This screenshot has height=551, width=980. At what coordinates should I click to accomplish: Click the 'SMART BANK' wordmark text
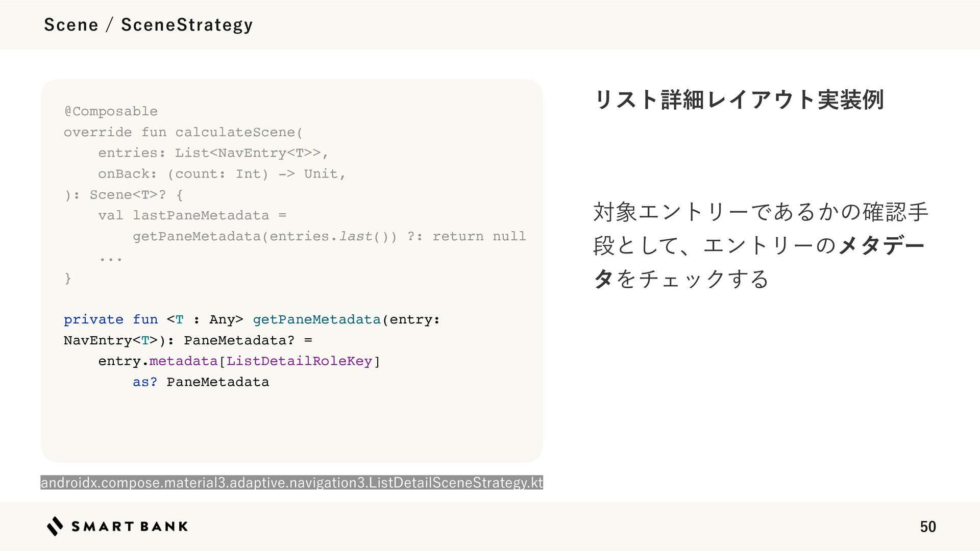coord(130,527)
